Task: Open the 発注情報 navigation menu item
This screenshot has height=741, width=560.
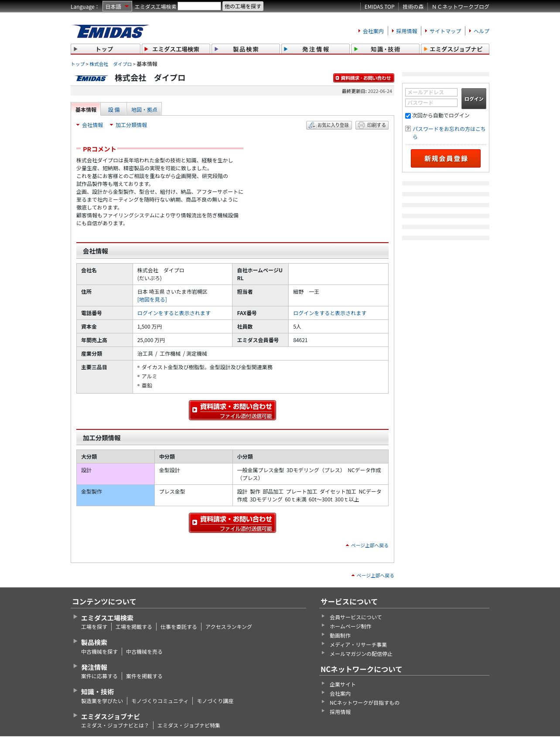Action: pyautogui.click(x=315, y=49)
